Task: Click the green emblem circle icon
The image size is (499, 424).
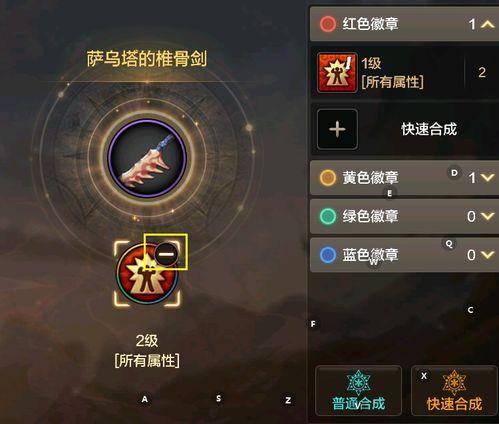Action: point(328,216)
